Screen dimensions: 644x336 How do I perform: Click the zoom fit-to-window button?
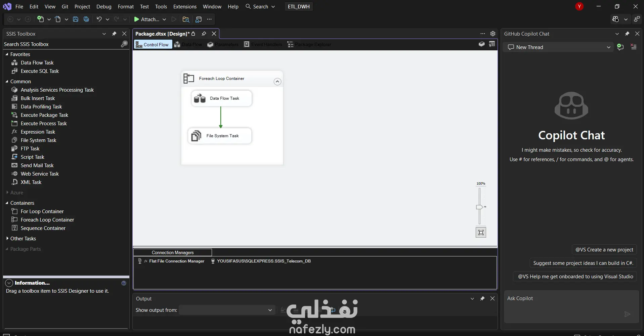[481, 232]
